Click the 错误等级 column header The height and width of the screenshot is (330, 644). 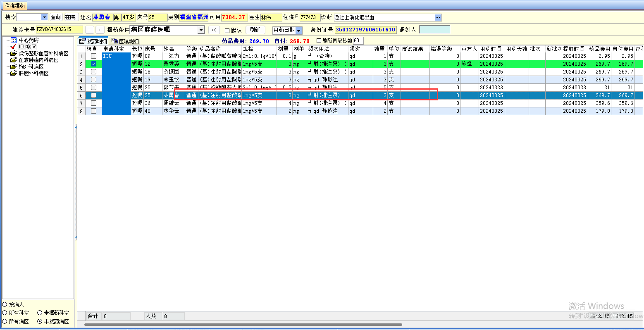[445, 49]
